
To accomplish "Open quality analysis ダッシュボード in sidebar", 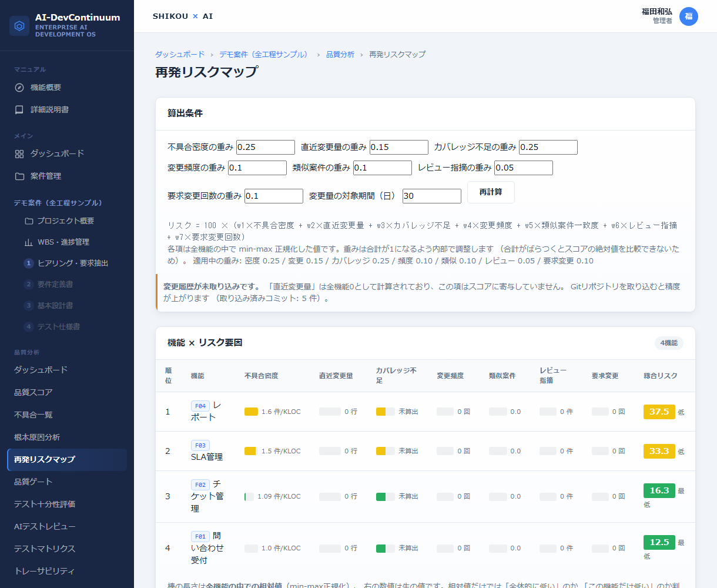I will (67, 370).
